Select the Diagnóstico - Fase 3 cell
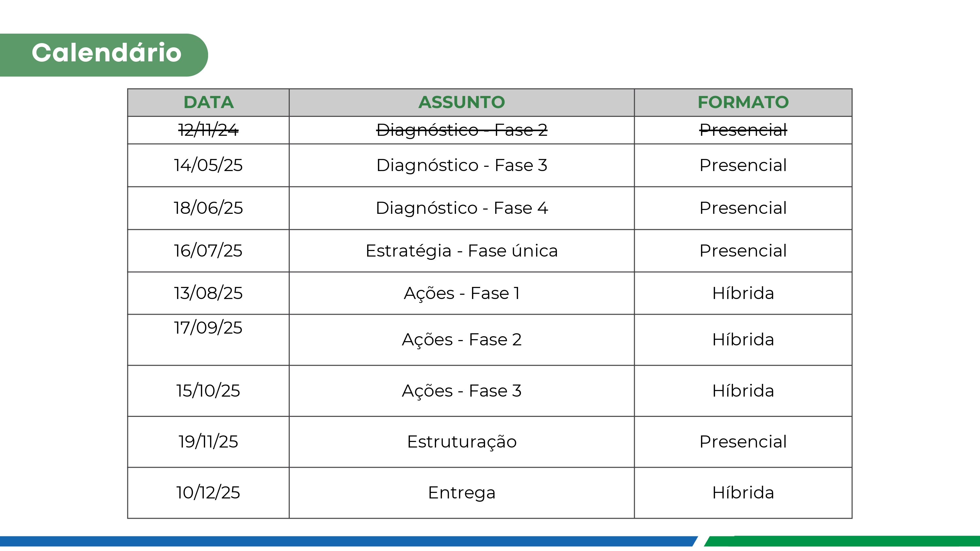This screenshot has width=980, height=551. (x=462, y=165)
